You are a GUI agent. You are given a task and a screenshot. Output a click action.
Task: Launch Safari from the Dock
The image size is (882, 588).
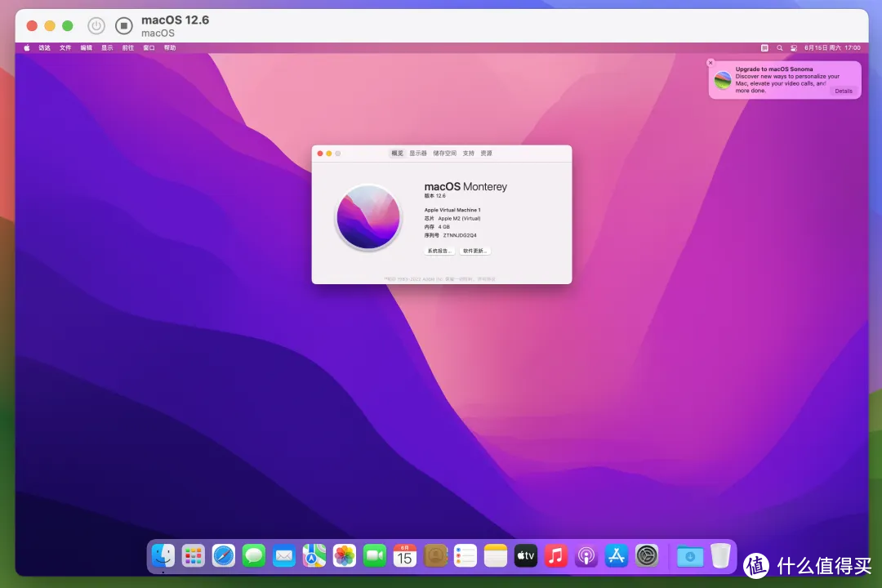[223, 556]
